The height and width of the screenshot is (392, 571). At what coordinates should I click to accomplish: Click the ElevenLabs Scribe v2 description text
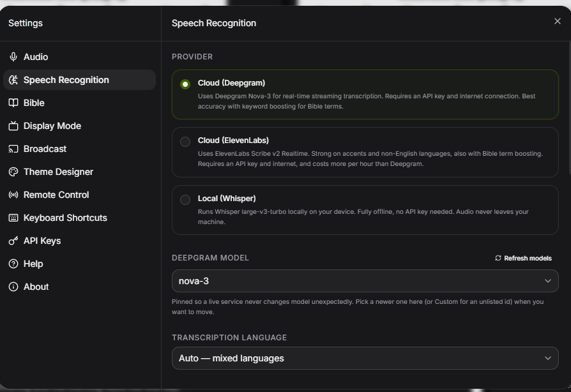370,159
